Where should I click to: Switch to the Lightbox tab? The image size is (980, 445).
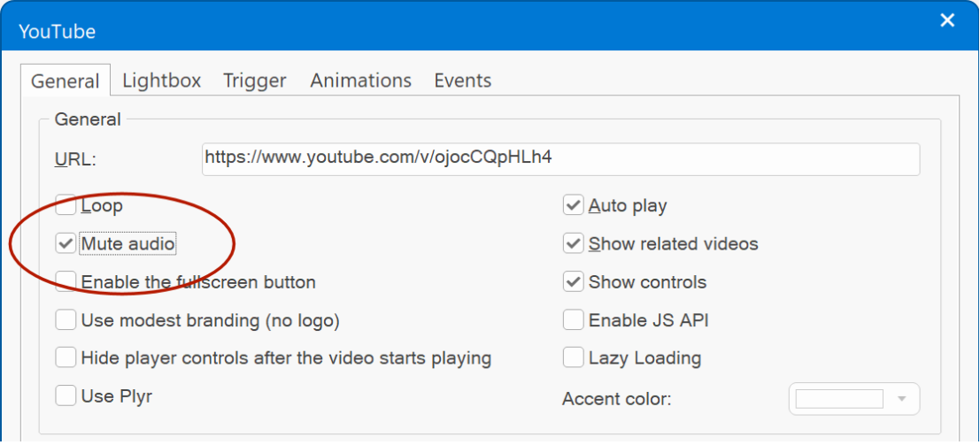tap(162, 81)
